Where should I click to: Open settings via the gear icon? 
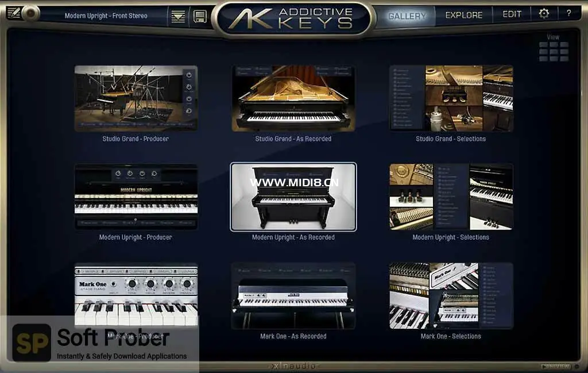544,14
